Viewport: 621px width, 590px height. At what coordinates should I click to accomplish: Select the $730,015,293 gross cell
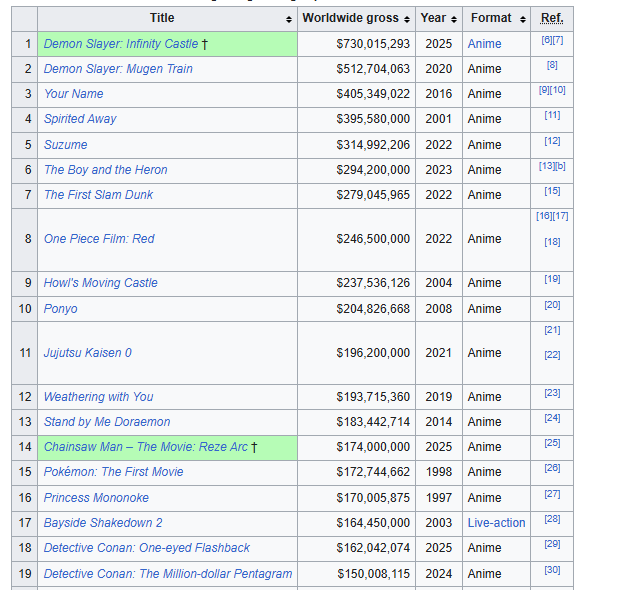click(356, 44)
